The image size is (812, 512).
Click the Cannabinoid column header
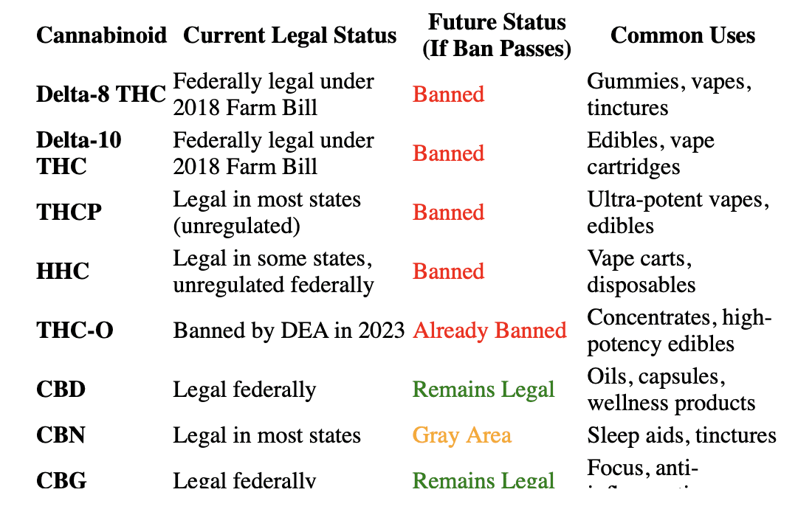[x=102, y=35]
